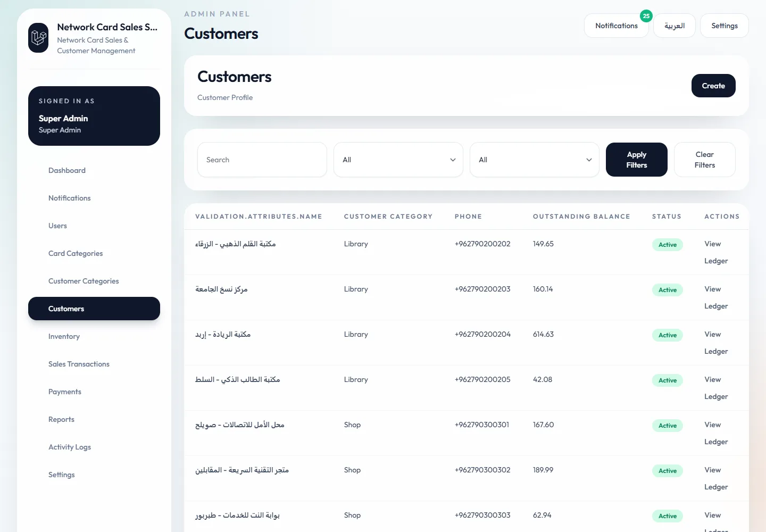View the customer with balance 42.08
Viewport: 766px width, 532px height.
coord(712,379)
